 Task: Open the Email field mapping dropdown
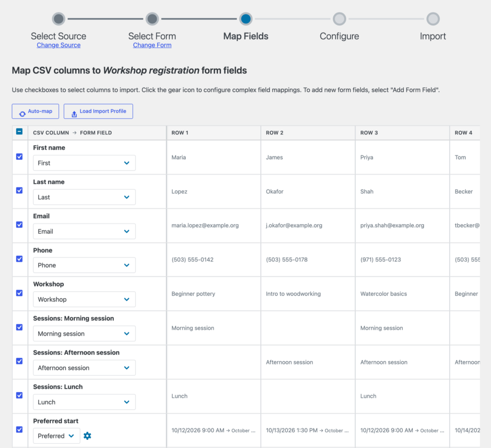coord(84,231)
